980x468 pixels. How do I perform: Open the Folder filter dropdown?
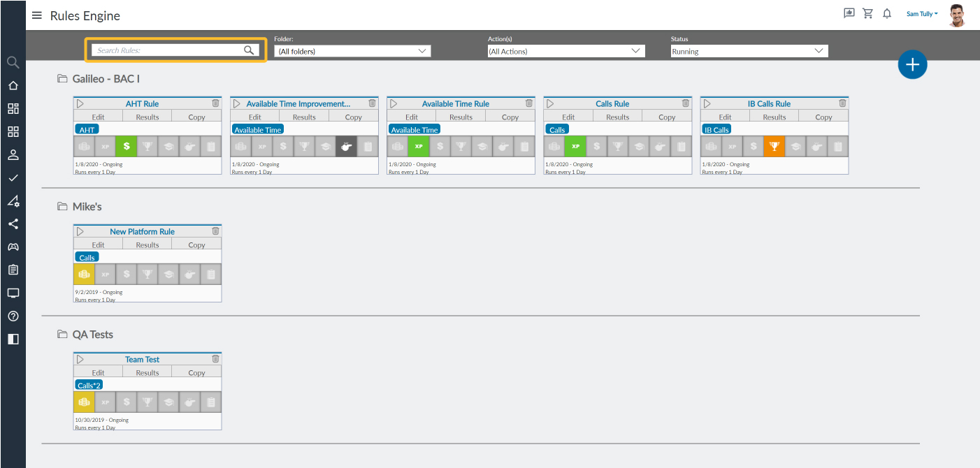tap(352, 50)
